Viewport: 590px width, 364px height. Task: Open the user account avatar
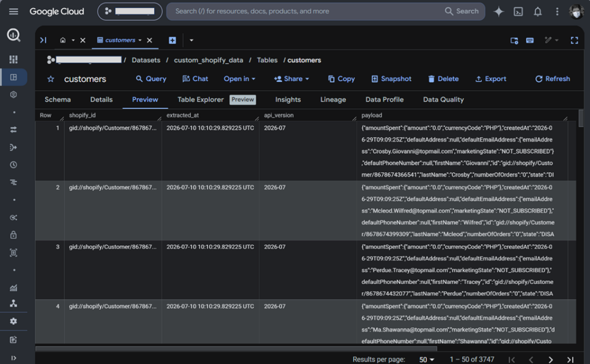coord(576,12)
